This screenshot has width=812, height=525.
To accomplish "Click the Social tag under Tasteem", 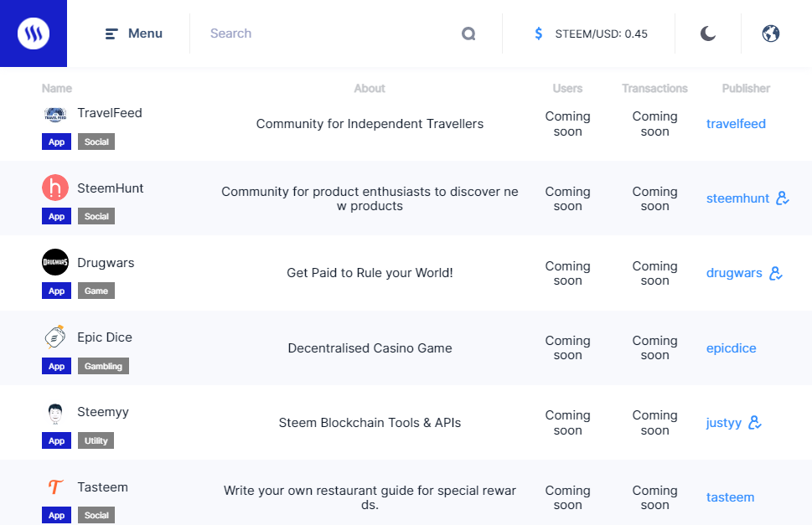I will [96, 515].
